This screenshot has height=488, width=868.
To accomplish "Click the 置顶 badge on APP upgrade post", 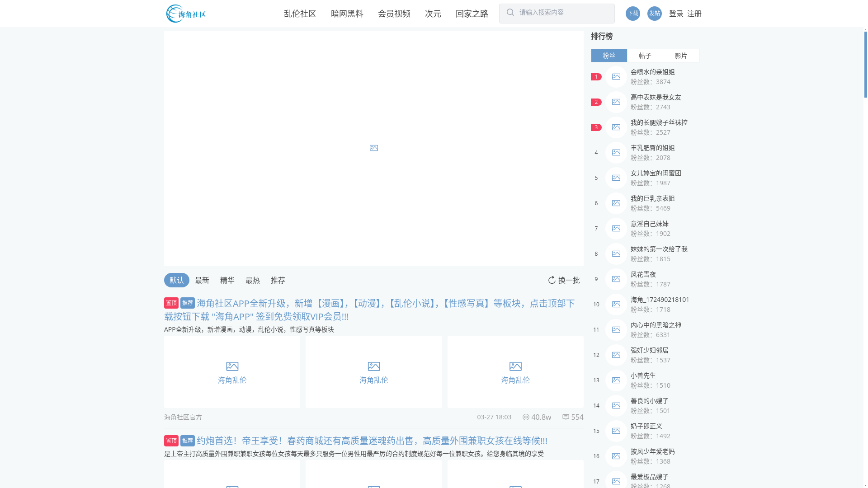I will [x=171, y=303].
